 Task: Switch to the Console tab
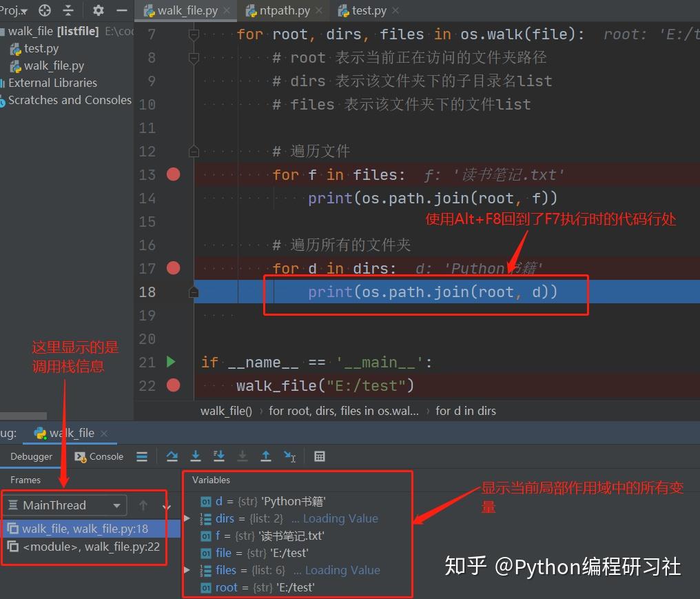click(99, 456)
